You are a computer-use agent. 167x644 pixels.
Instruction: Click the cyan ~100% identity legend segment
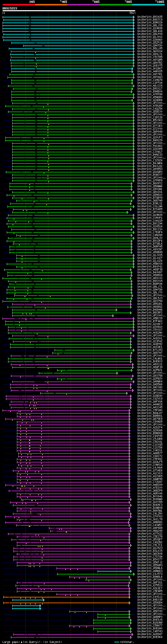click(x=148, y=4)
